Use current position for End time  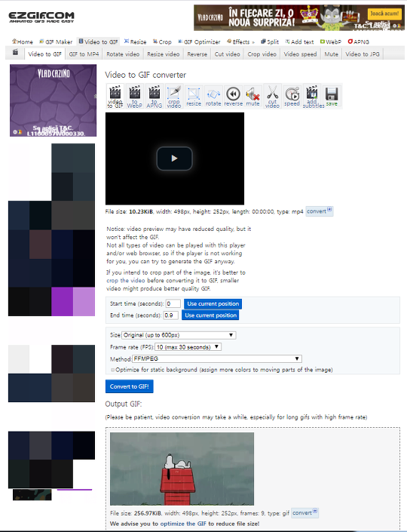point(210,315)
